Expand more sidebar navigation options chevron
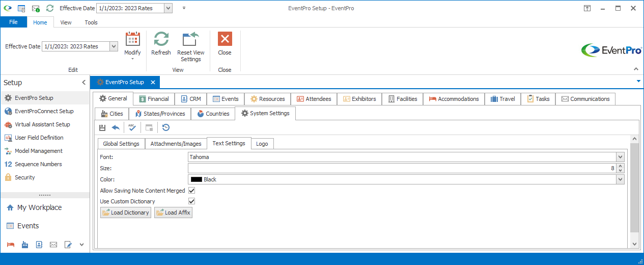 81,245
